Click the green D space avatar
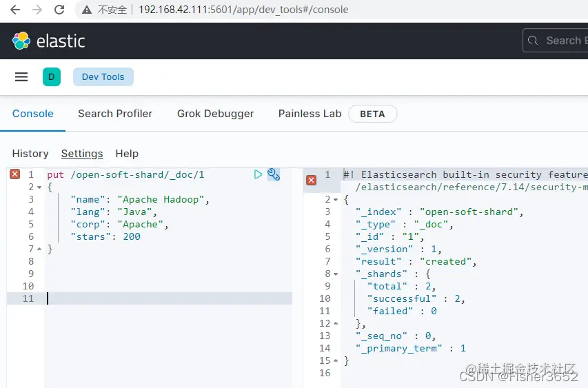The image size is (588, 388). (52, 77)
